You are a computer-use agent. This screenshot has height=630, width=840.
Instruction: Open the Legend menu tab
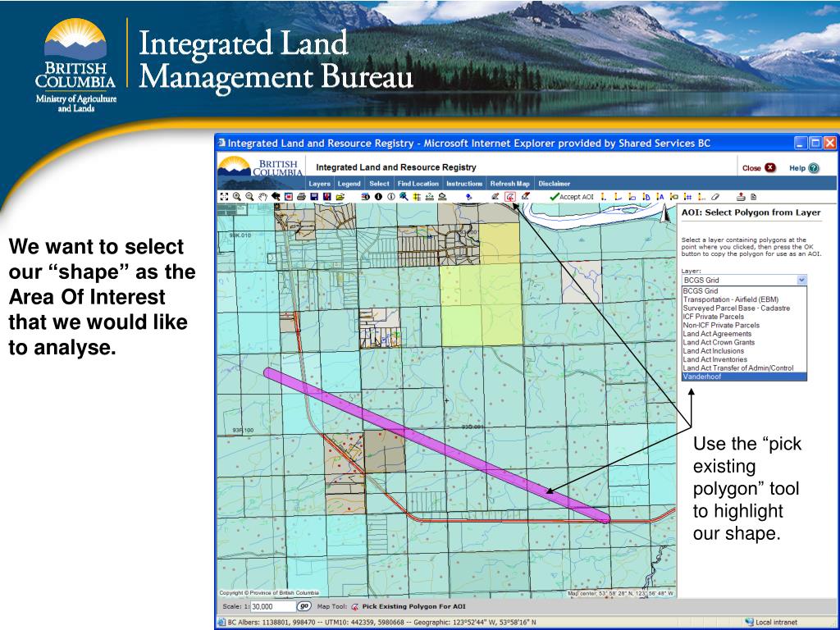[349, 184]
